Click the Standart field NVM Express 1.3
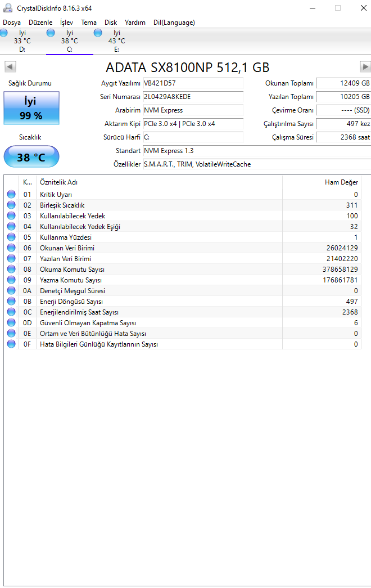This screenshot has width=371, height=588. click(x=257, y=151)
